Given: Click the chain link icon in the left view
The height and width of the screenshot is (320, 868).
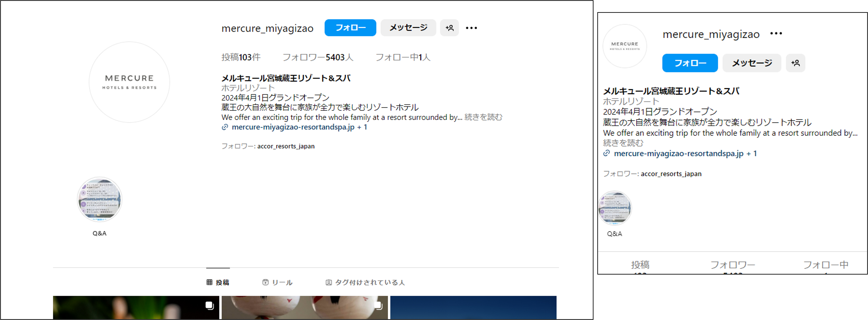Looking at the screenshot, I should pos(225,127).
